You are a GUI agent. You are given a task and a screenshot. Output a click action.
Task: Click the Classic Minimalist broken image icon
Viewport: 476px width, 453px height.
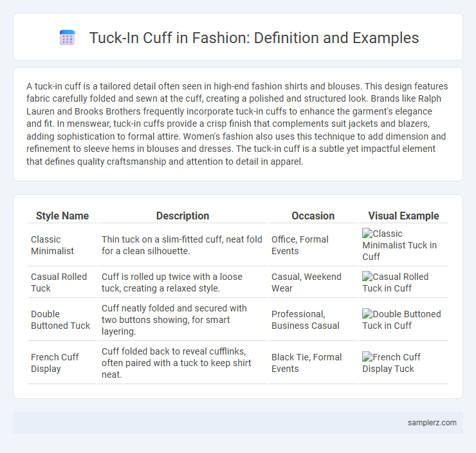point(367,234)
